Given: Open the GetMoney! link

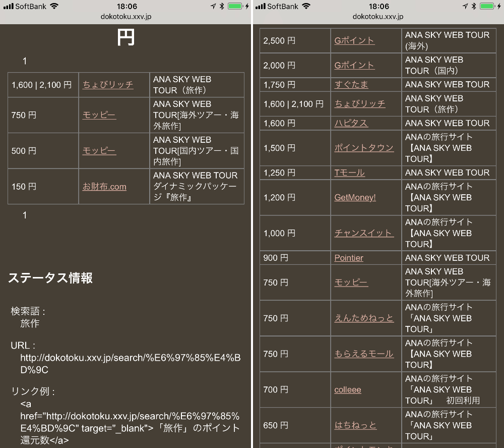Looking at the screenshot, I should pos(355,197).
